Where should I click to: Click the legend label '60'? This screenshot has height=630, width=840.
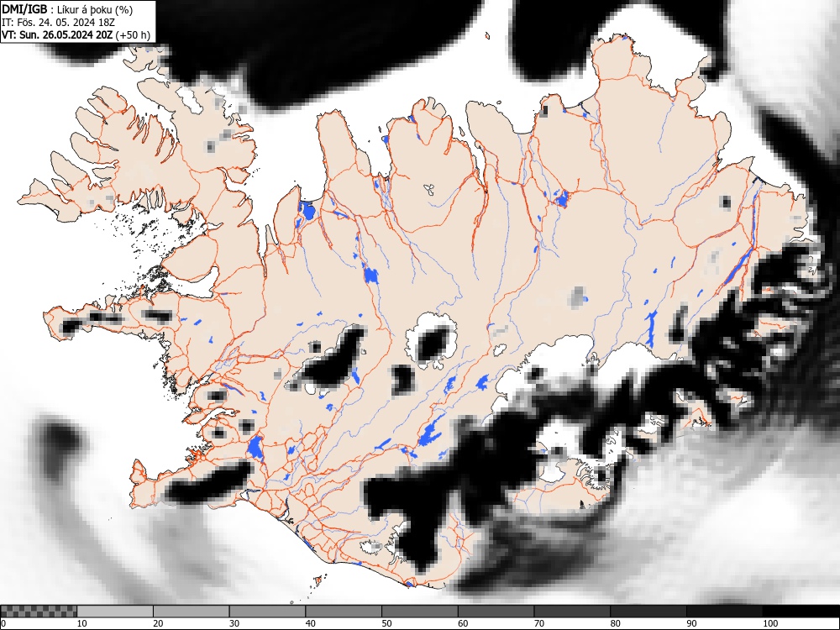coord(462,623)
